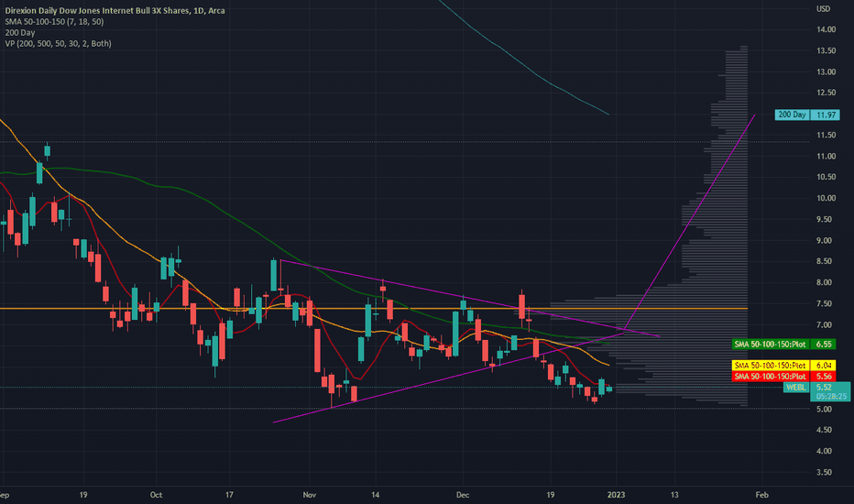854x504 pixels.
Task: Click the 5.00 price axis value
Action: pos(824,410)
